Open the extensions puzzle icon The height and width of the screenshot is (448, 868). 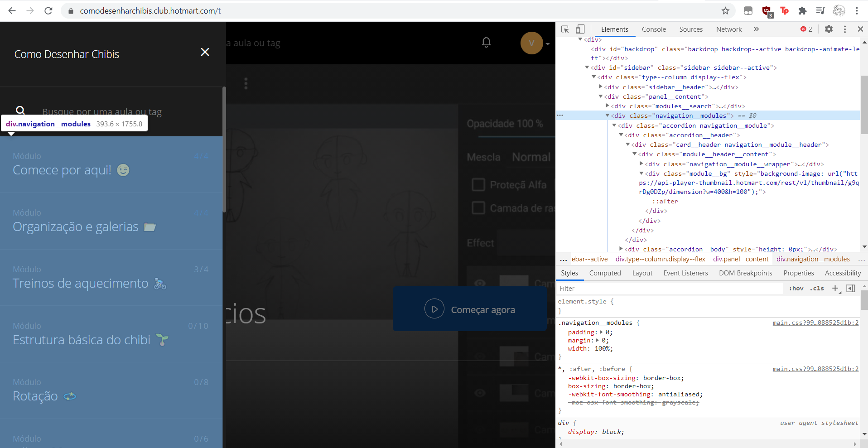[x=802, y=10]
